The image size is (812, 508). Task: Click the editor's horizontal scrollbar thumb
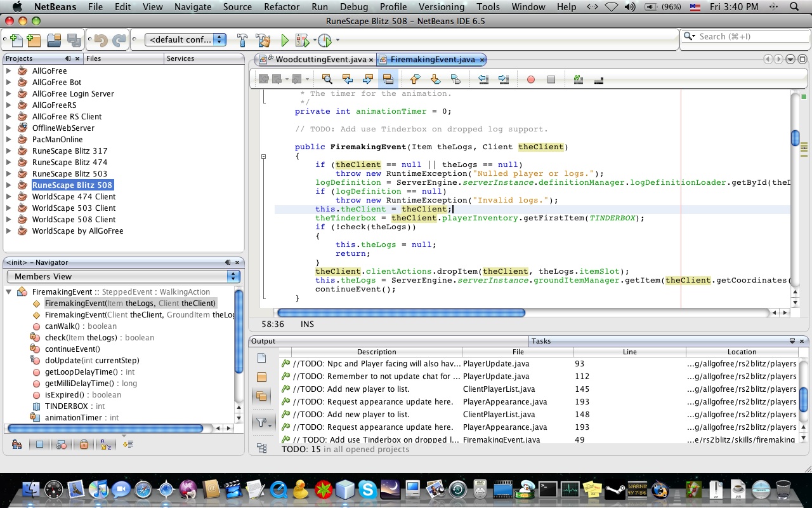pyautogui.click(x=401, y=312)
